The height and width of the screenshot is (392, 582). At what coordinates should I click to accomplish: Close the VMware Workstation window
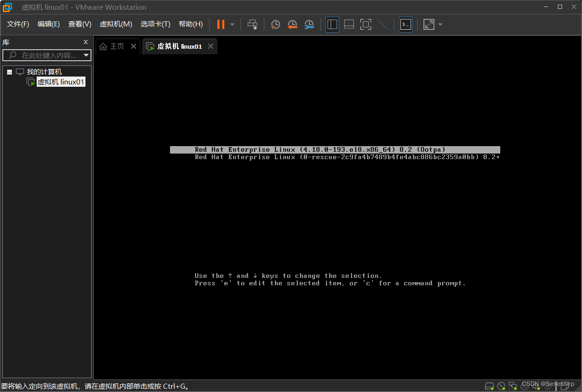click(x=573, y=6)
